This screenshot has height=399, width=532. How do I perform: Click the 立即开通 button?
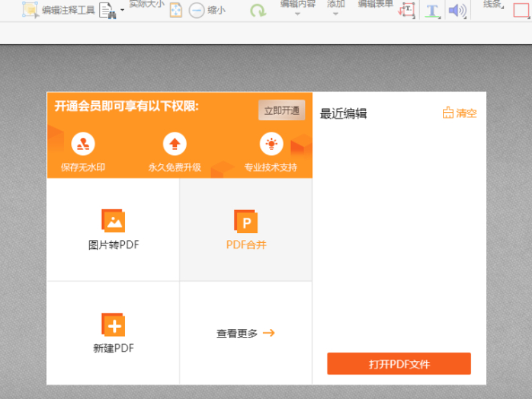281,110
